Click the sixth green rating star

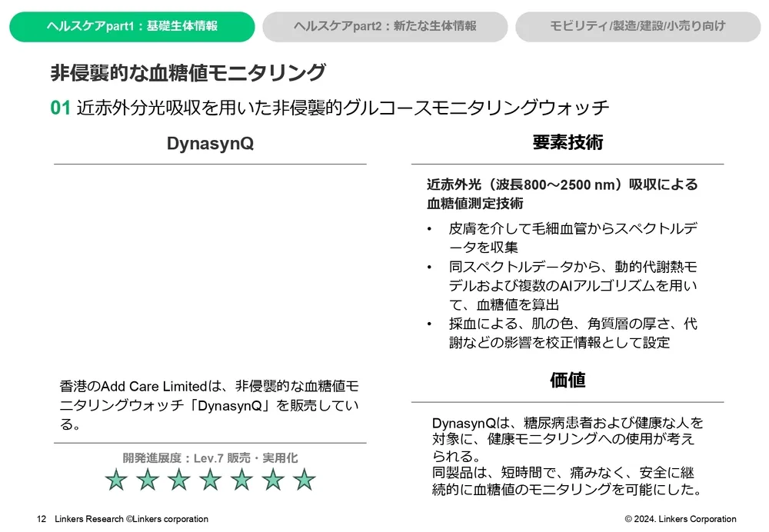273,480
